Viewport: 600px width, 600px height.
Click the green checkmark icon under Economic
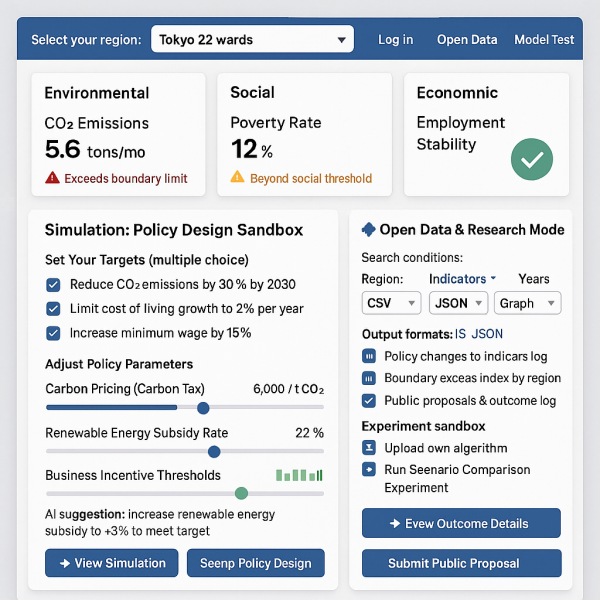[532, 159]
